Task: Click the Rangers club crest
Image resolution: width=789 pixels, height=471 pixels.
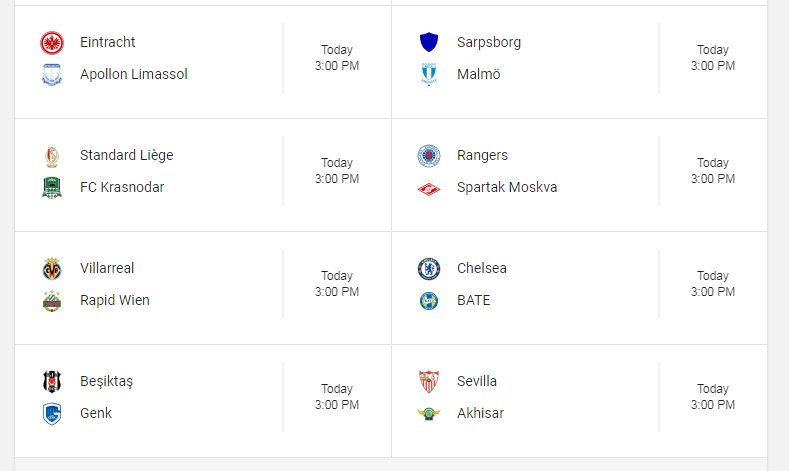Action: [x=429, y=155]
